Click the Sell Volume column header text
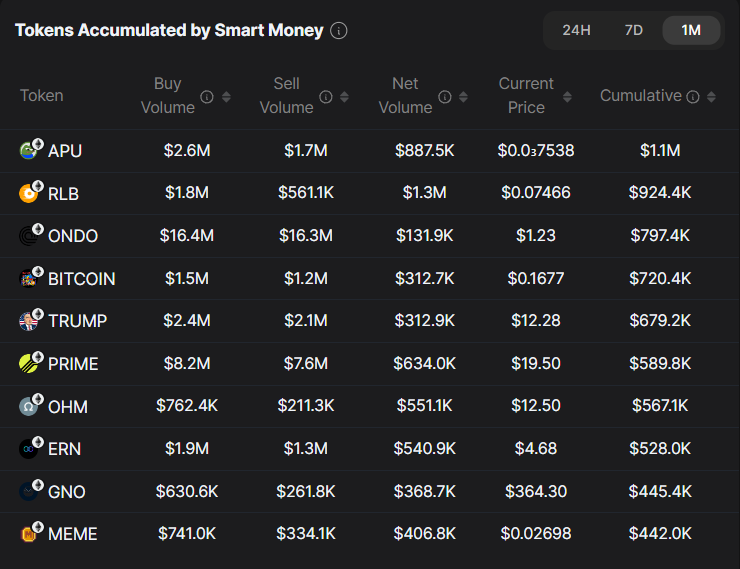 [x=286, y=96]
